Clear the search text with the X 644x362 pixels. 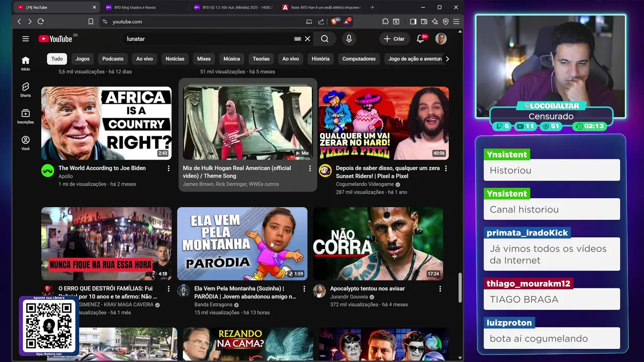[x=307, y=39]
